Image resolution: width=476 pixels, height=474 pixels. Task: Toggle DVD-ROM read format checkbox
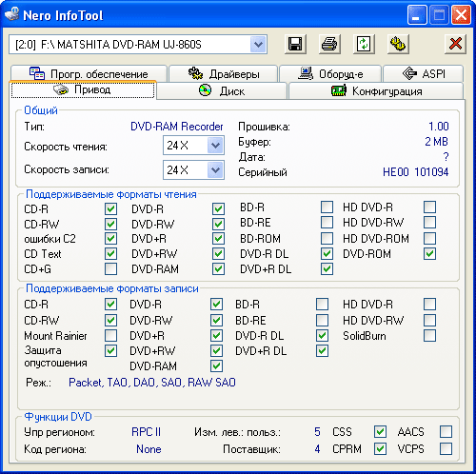tap(429, 254)
